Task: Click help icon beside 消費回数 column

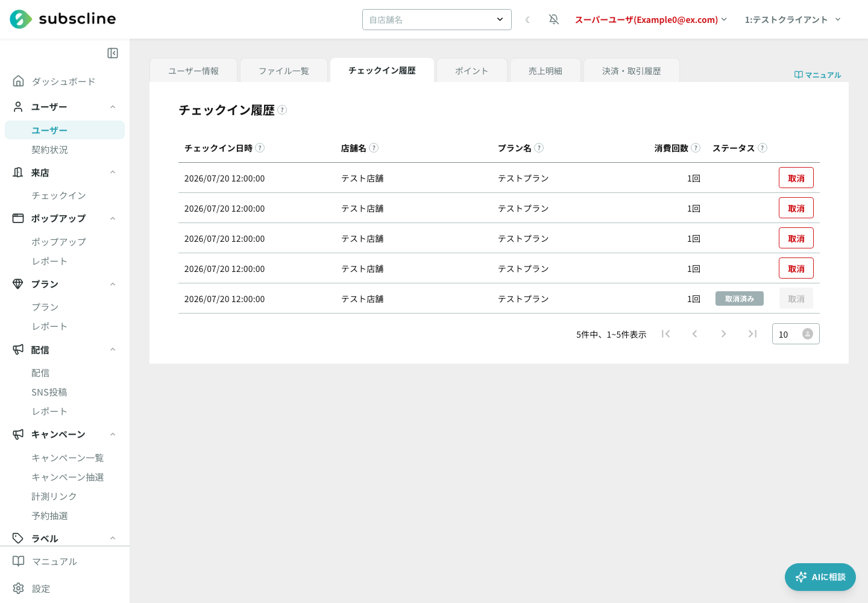Action: 696,148
